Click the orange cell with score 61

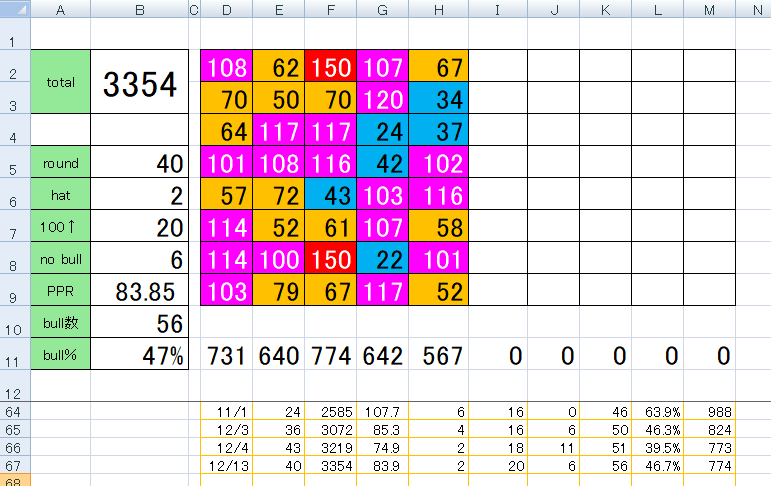(330, 226)
